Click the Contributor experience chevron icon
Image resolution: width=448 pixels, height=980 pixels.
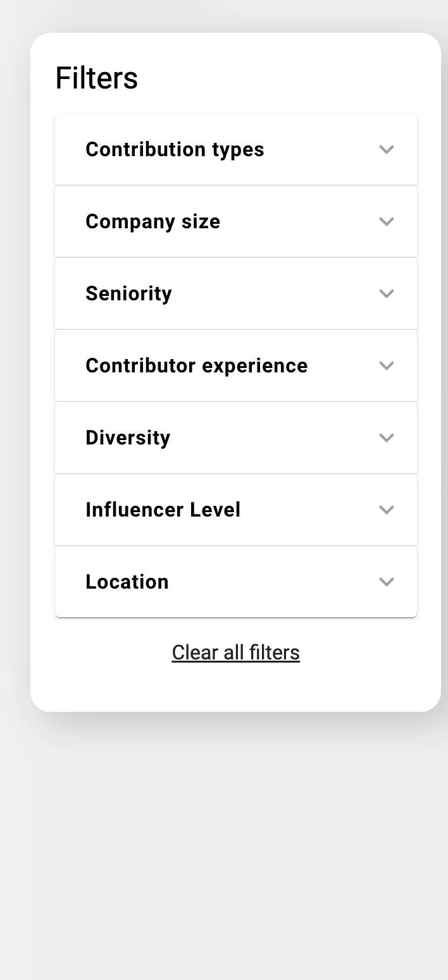click(386, 366)
